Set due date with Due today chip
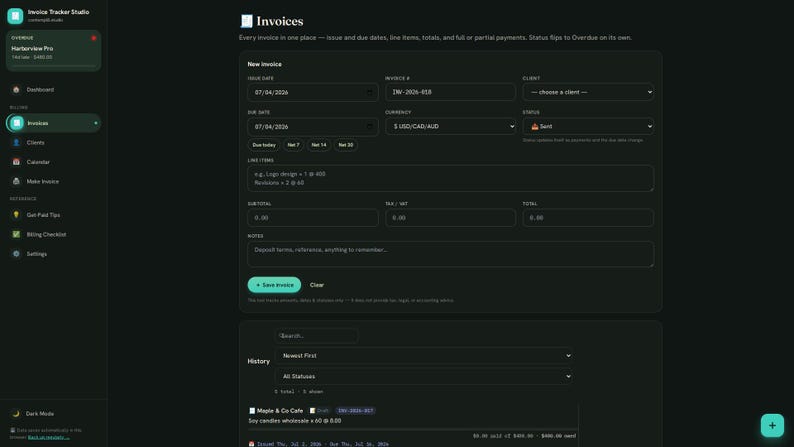794x447 pixels. coord(264,145)
